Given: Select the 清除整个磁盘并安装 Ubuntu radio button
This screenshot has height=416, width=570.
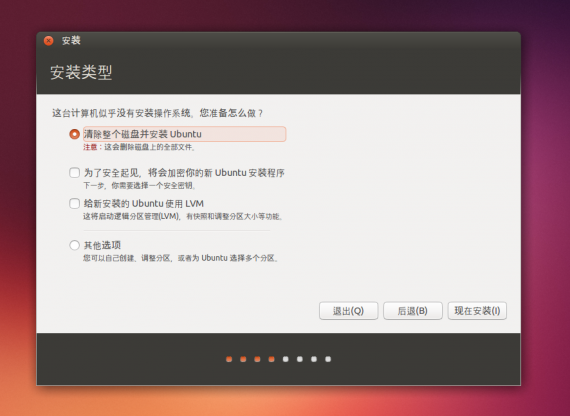Looking at the screenshot, I should [x=75, y=134].
